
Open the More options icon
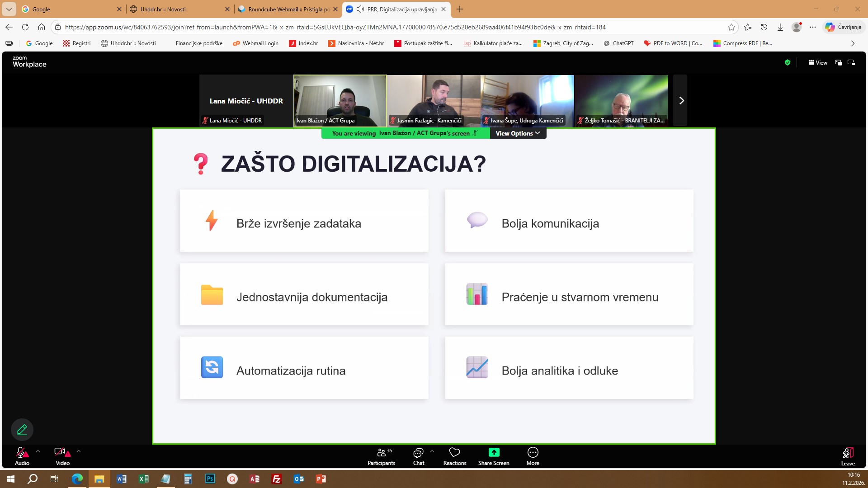(x=533, y=453)
